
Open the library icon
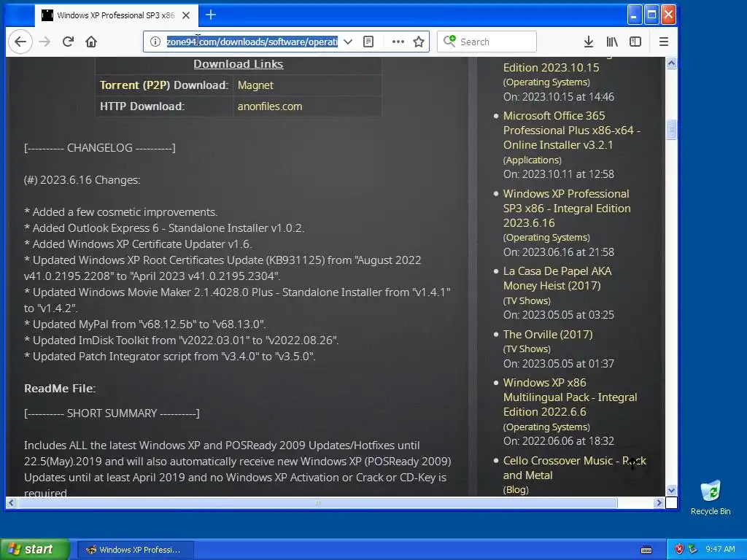(612, 42)
